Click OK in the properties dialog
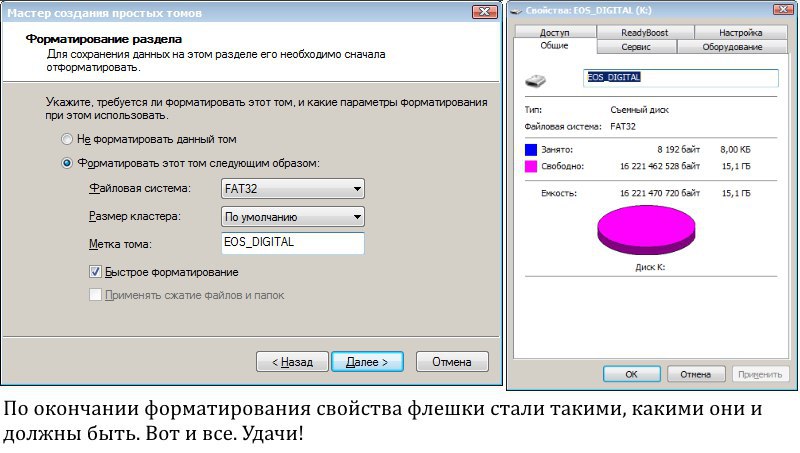Viewport: 800px width, 453px height. [x=631, y=373]
